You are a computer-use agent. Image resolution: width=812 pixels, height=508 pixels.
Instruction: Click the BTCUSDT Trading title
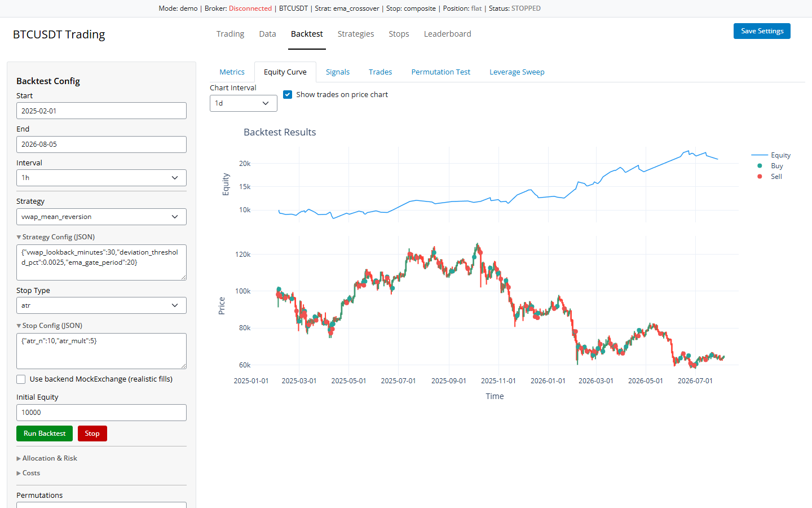[x=59, y=34]
